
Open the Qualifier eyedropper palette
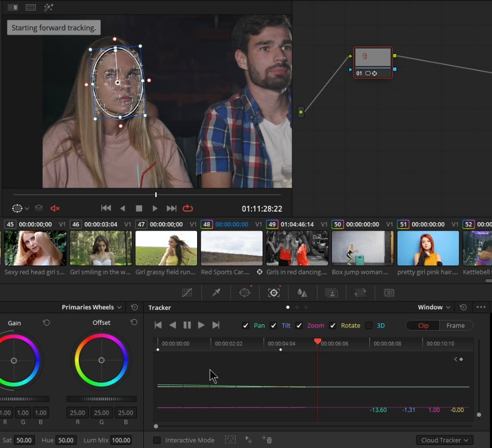coord(216,292)
